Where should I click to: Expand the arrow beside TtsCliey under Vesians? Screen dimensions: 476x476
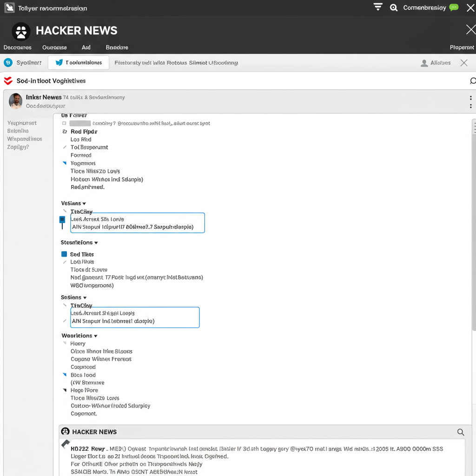pos(65,211)
